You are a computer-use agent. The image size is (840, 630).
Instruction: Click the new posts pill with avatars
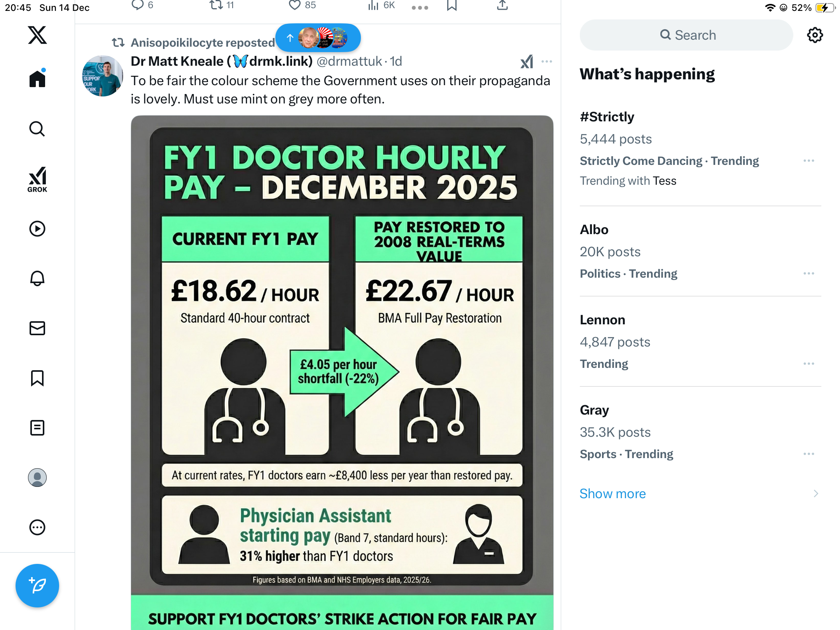click(318, 38)
